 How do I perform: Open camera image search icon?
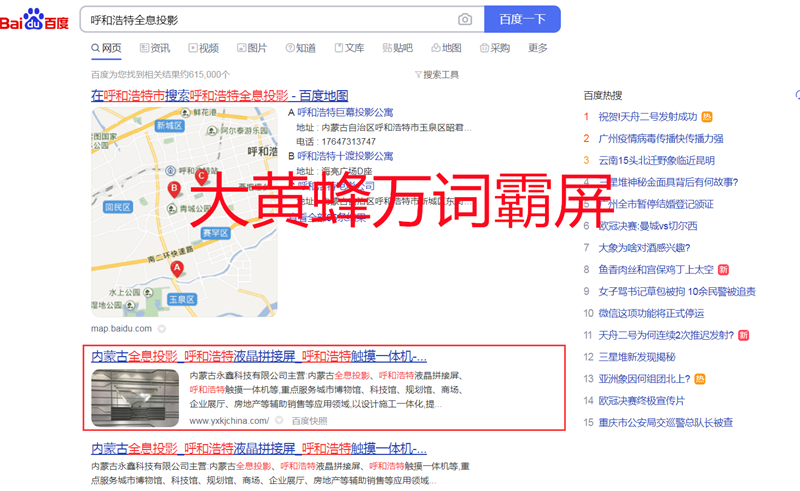point(465,19)
